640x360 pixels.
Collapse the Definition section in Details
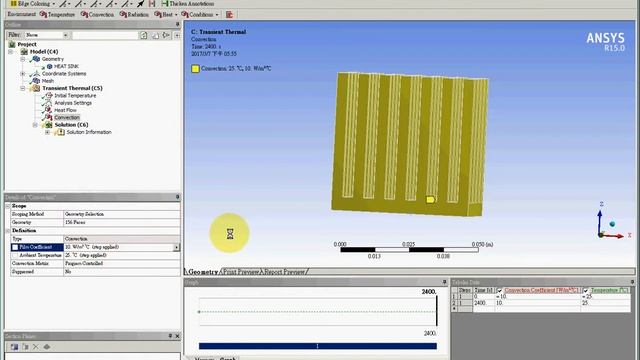point(8,231)
